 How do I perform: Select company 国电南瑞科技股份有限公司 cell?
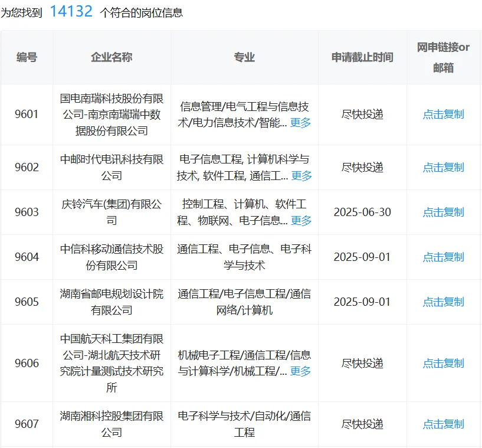(112, 115)
